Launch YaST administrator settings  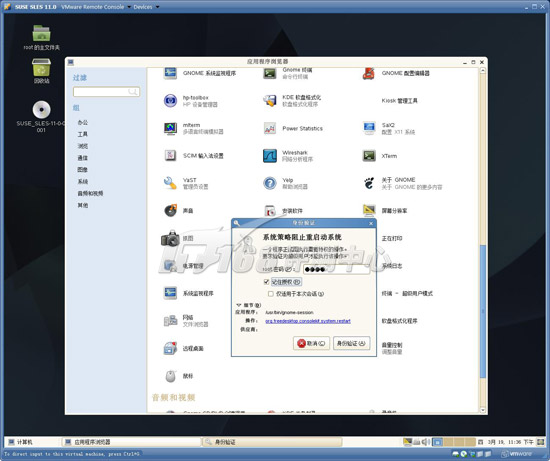click(x=170, y=183)
